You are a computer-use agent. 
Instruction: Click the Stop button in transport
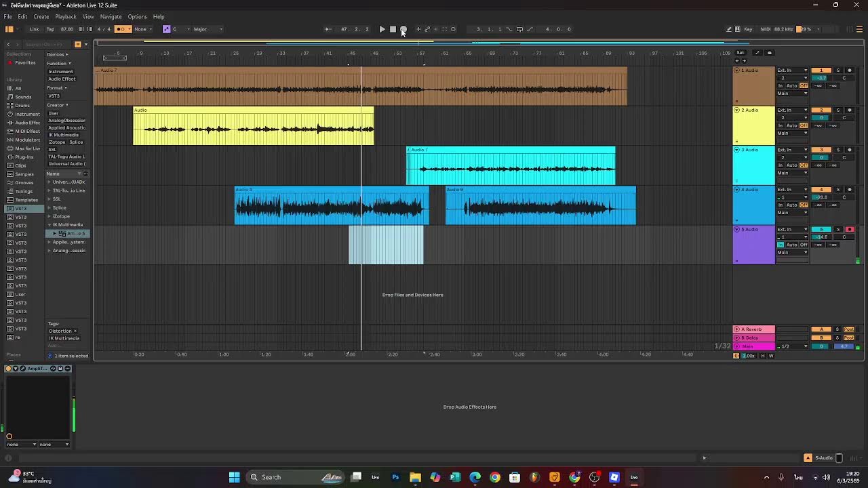(393, 29)
